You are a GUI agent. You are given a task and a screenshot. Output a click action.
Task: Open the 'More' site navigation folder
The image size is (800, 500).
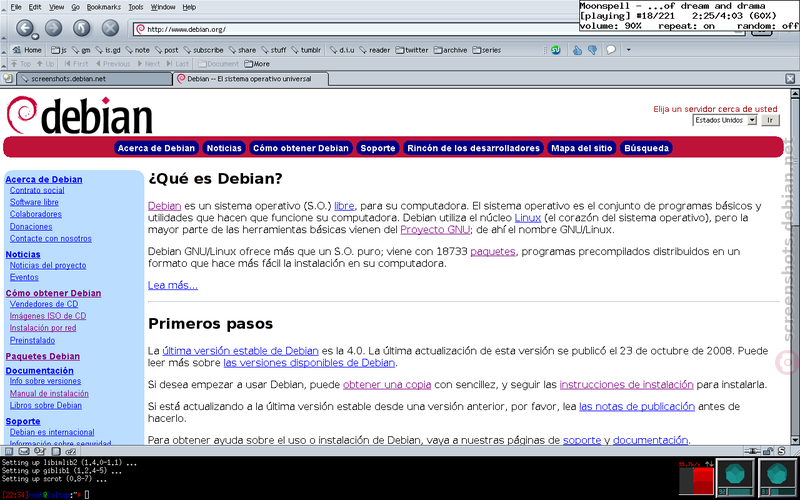257,64
